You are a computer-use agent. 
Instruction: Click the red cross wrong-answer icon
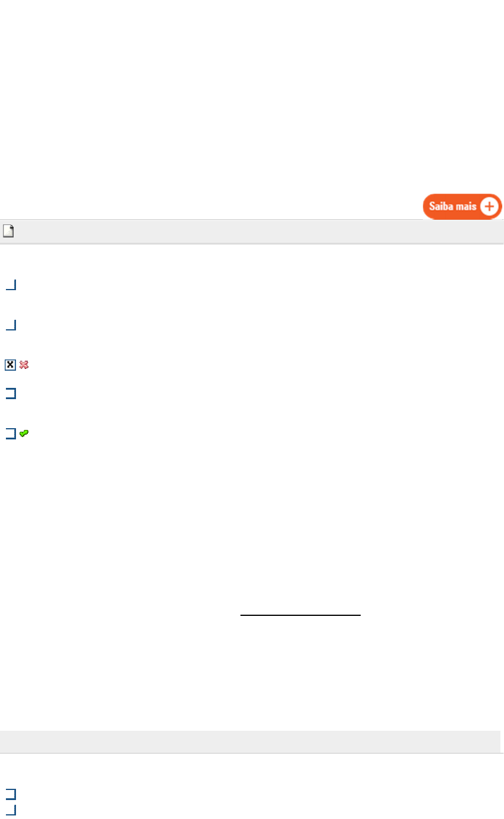click(x=24, y=365)
